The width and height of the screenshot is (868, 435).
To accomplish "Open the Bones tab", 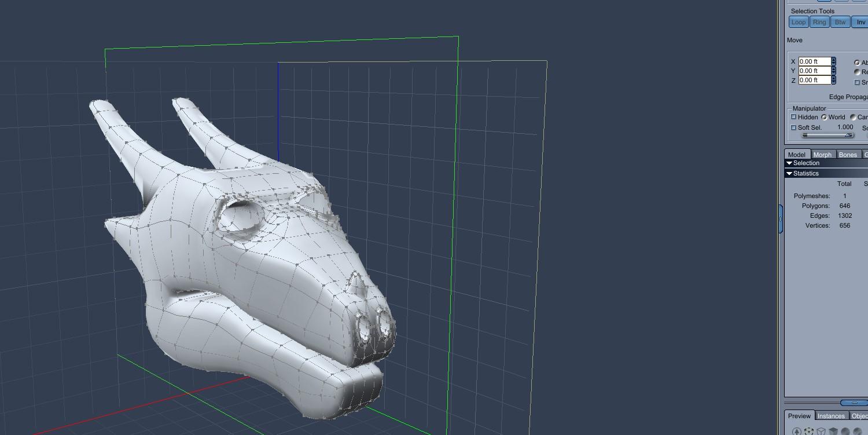I will point(848,155).
